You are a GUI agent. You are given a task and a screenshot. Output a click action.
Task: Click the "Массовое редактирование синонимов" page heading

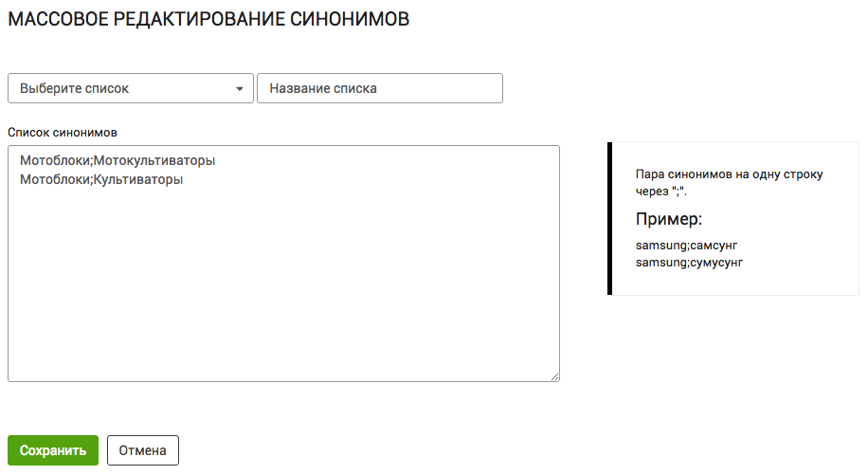[208, 20]
